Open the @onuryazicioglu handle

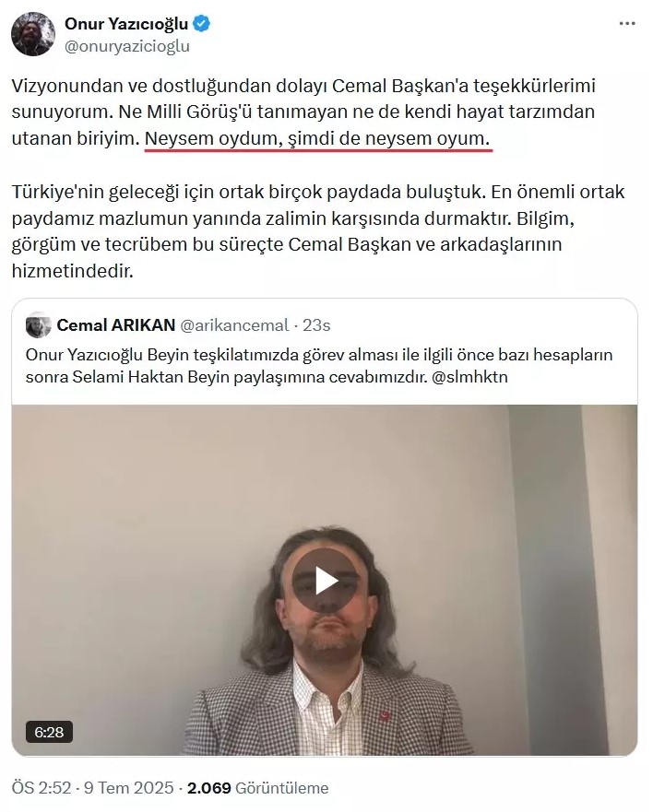(127, 47)
